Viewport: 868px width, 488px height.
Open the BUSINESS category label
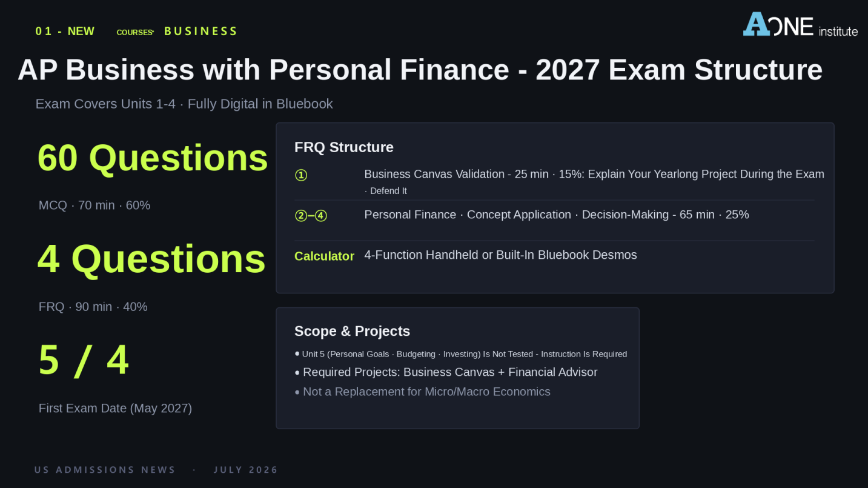(x=201, y=32)
